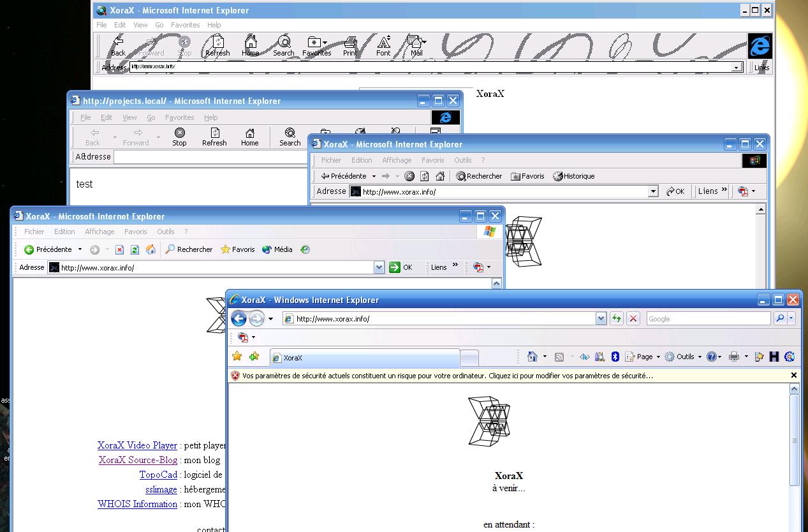Click Home icon in the Historique window

(x=440, y=176)
